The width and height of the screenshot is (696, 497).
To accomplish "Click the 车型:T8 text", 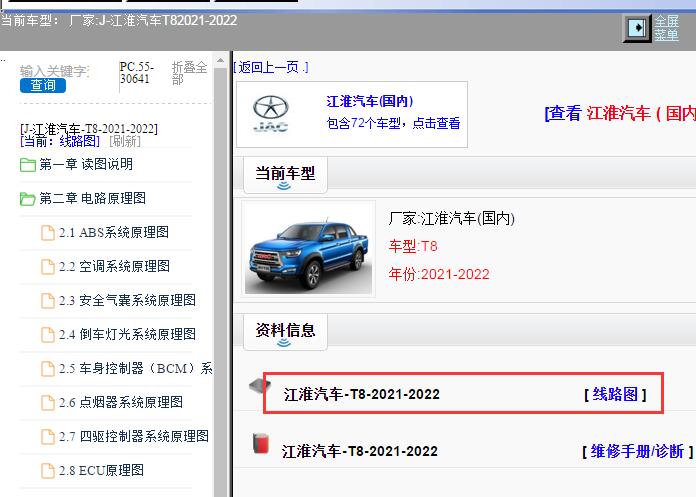I will [413, 246].
